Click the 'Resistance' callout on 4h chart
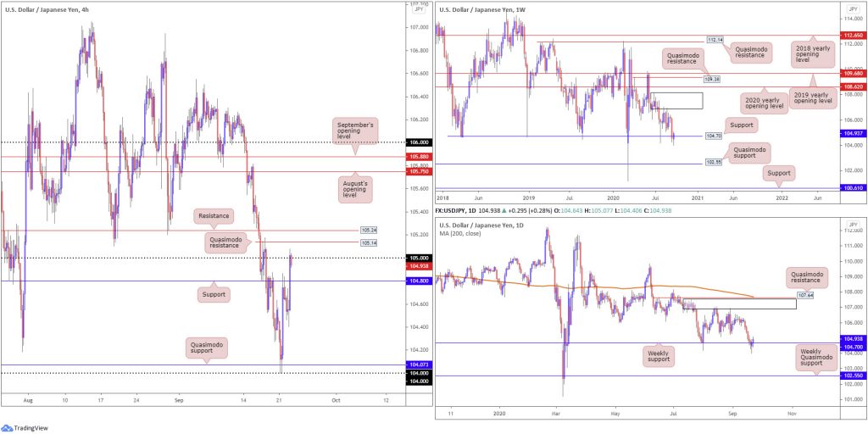The image size is (868, 434). click(214, 216)
